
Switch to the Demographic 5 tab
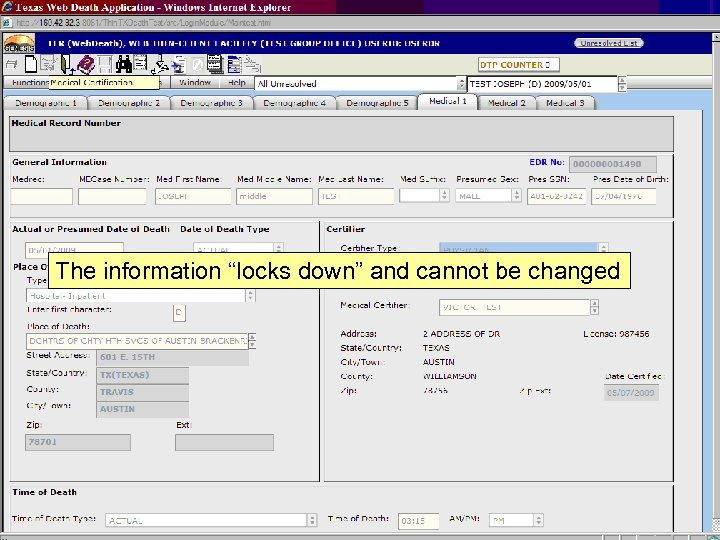click(377, 103)
